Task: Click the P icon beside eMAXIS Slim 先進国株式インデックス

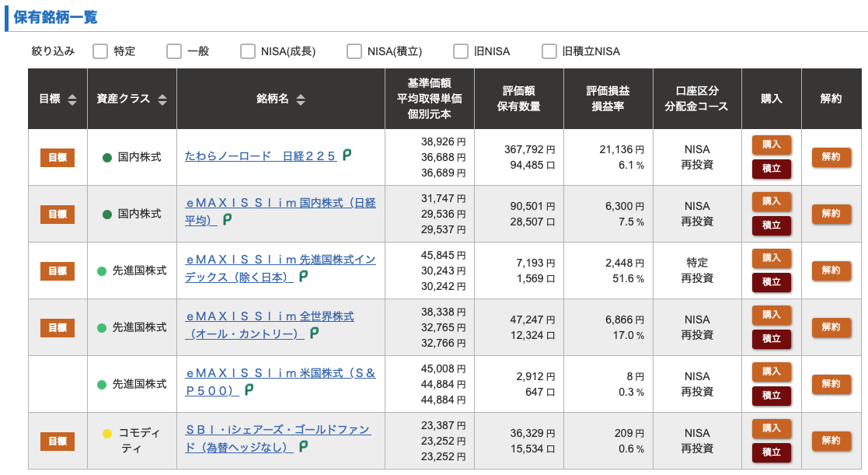Action: [x=303, y=276]
